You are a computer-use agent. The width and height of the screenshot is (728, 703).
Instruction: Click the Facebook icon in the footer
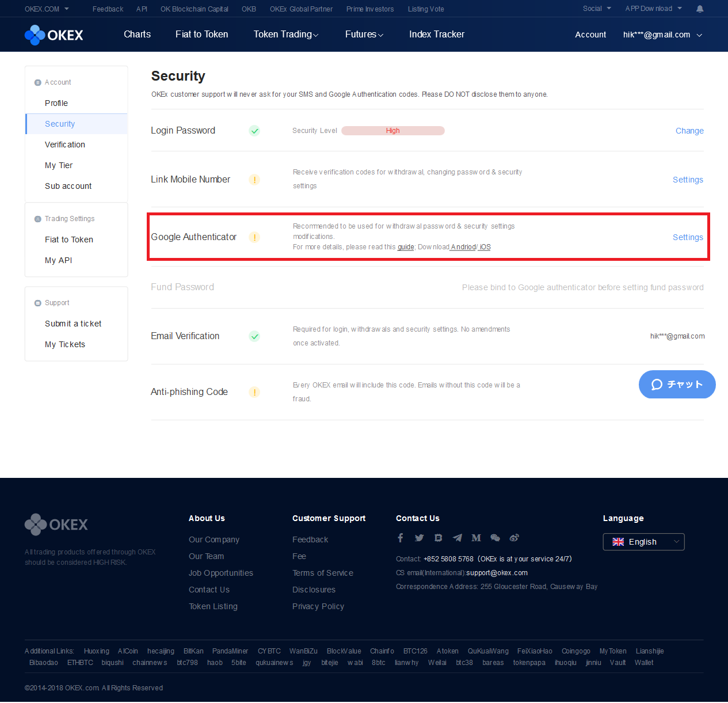pyautogui.click(x=401, y=538)
